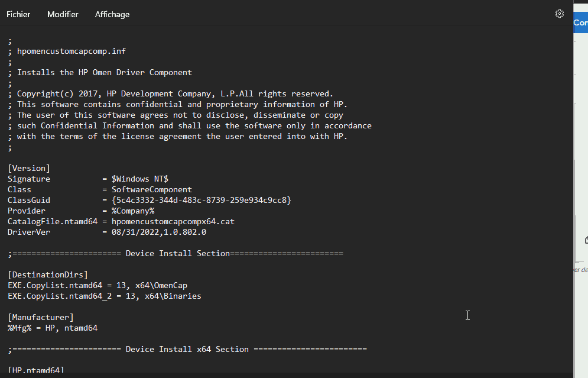Click the [DestinationDirs] section header
588x378 pixels.
(x=48, y=275)
